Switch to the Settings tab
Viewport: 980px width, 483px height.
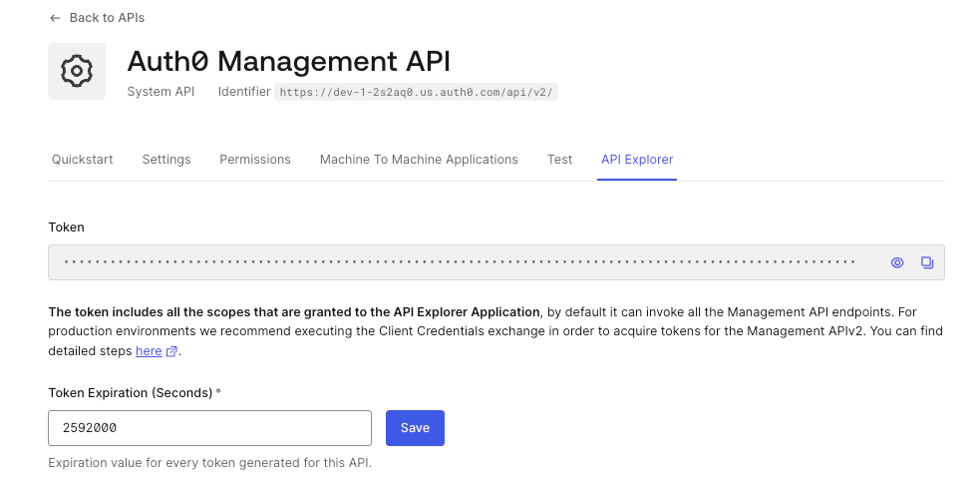(x=166, y=160)
